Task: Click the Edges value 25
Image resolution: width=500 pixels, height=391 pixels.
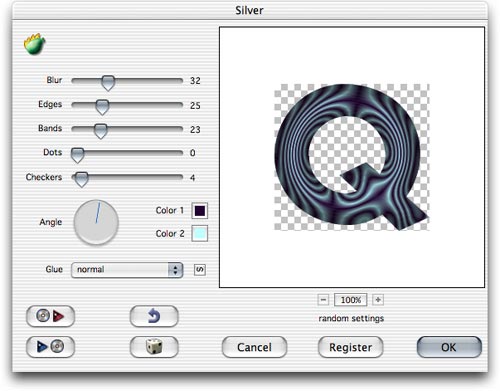Action: point(195,105)
